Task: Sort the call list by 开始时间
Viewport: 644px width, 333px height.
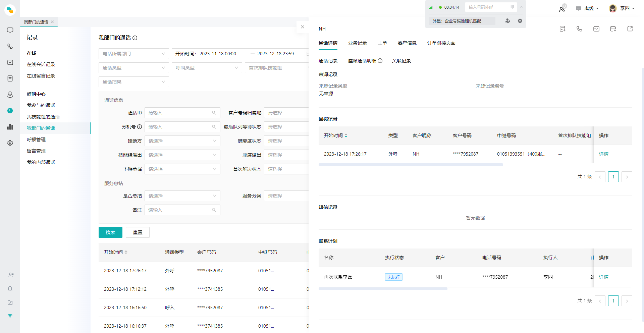Action: (126, 252)
